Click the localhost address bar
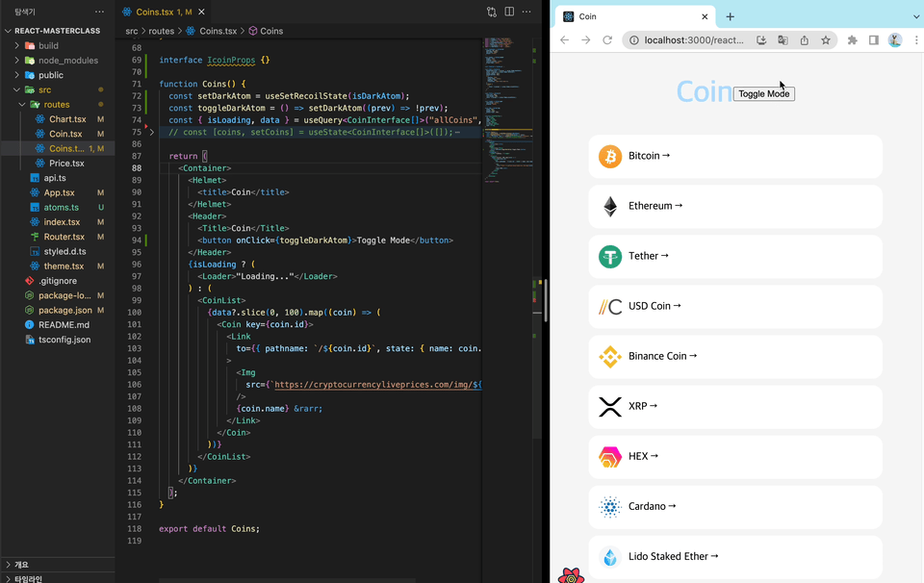Screen dimensions: 924x583 [694, 40]
